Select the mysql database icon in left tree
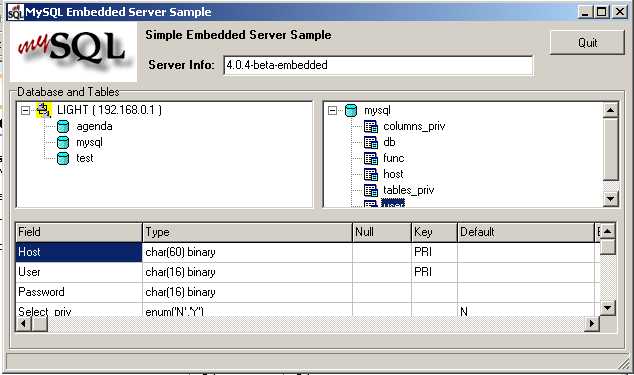This screenshot has width=634, height=375. (63, 142)
